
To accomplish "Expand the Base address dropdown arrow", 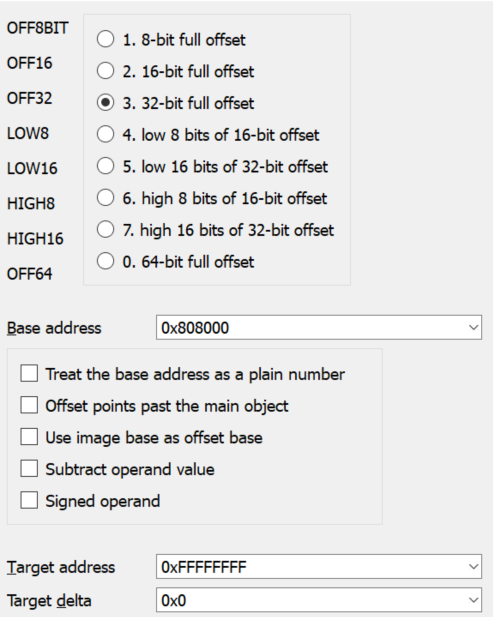I will point(473,327).
